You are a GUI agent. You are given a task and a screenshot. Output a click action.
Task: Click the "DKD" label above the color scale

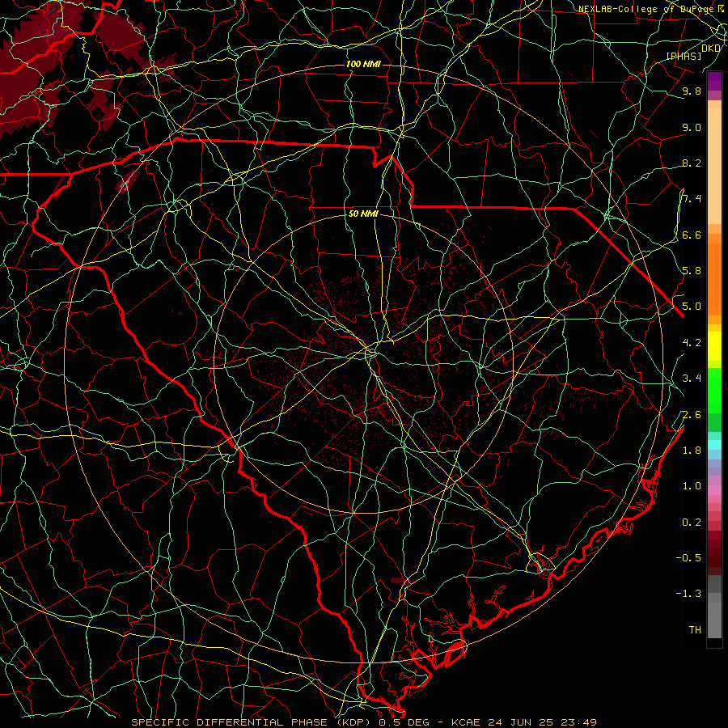[x=711, y=49]
